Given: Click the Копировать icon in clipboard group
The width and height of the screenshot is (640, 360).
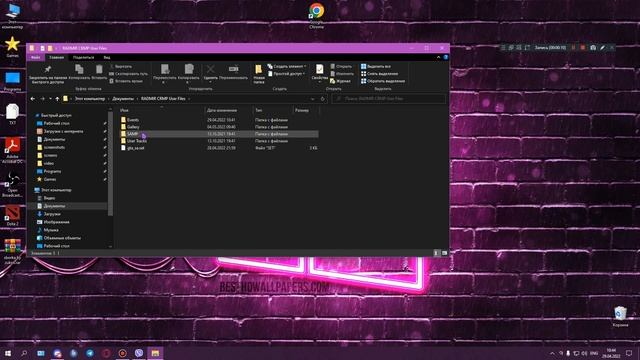Looking at the screenshot, I should tap(79, 69).
